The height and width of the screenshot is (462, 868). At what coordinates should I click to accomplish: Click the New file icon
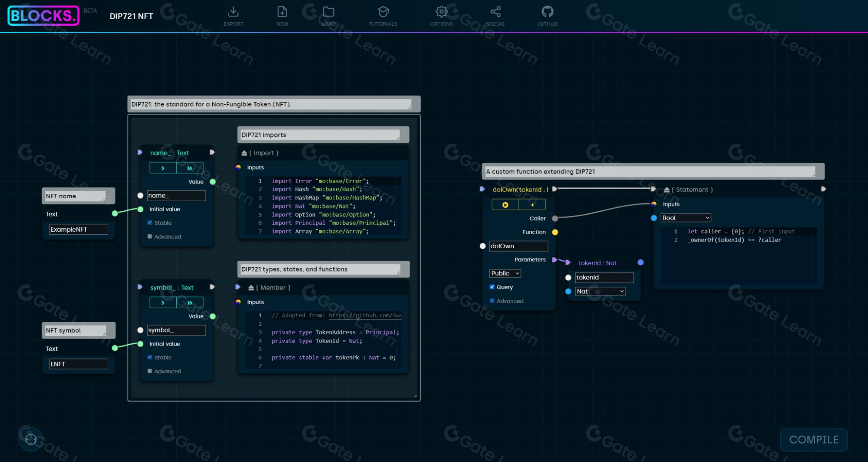point(282,12)
